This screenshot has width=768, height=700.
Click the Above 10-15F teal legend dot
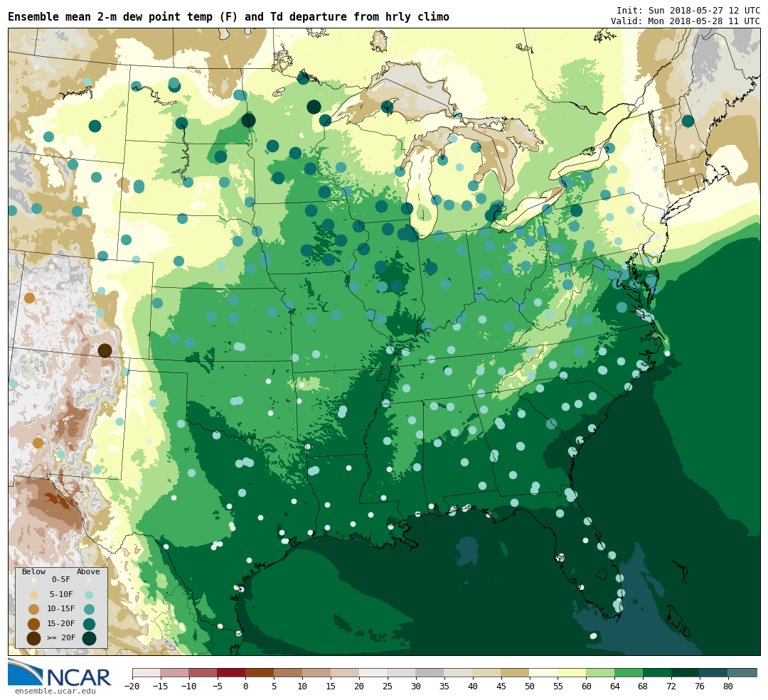89,610
